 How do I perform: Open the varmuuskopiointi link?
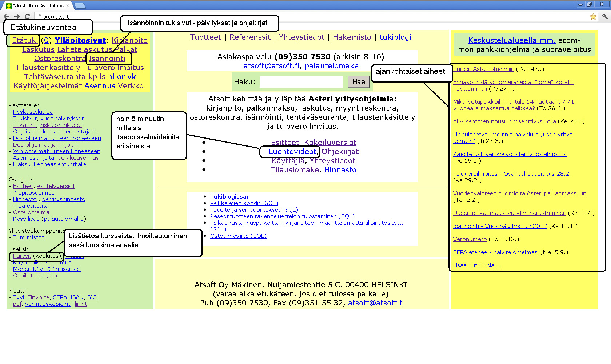click(48, 304)
